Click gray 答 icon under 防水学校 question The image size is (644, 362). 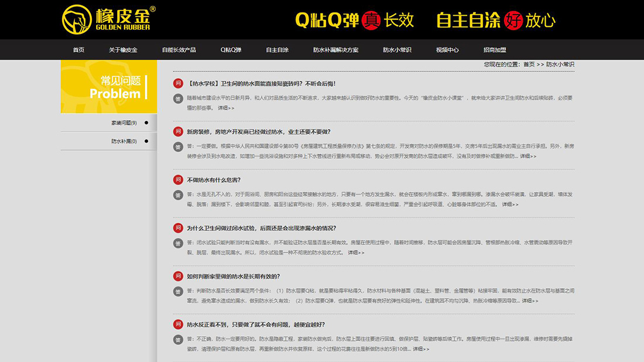(x=178, y=98)
